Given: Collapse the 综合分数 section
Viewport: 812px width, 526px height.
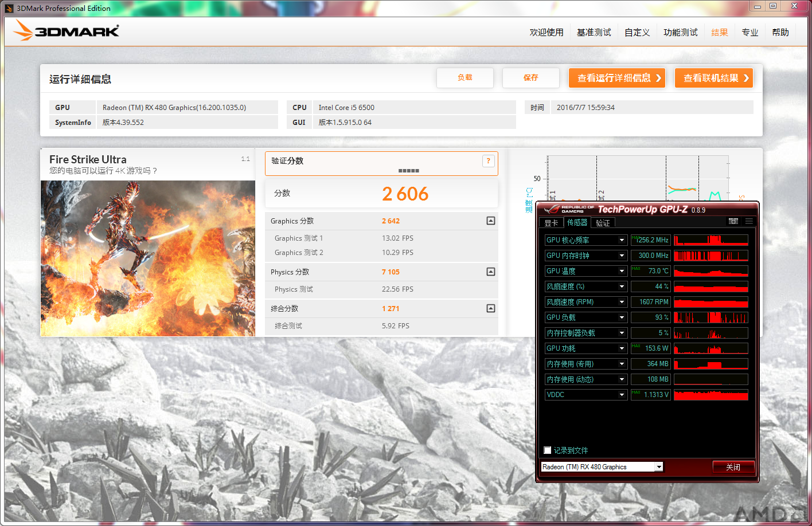Looking at the screenshot, I should pos(491,308).
